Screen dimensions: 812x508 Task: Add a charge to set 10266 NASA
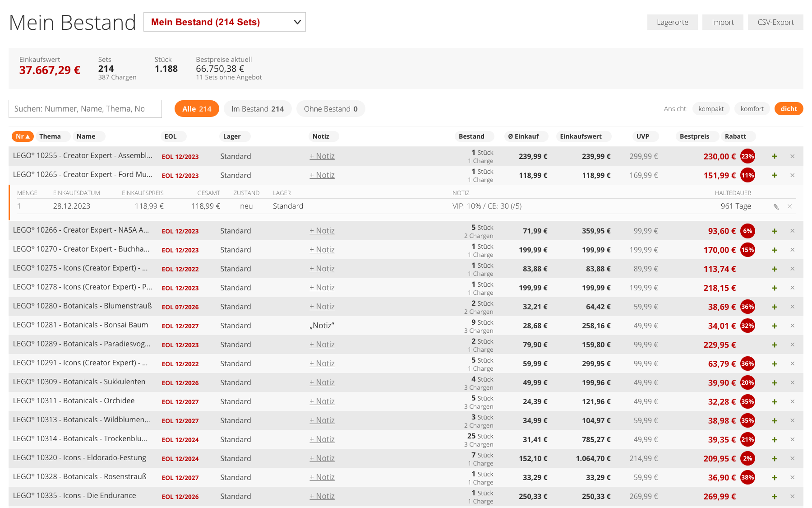coord(775,231)
